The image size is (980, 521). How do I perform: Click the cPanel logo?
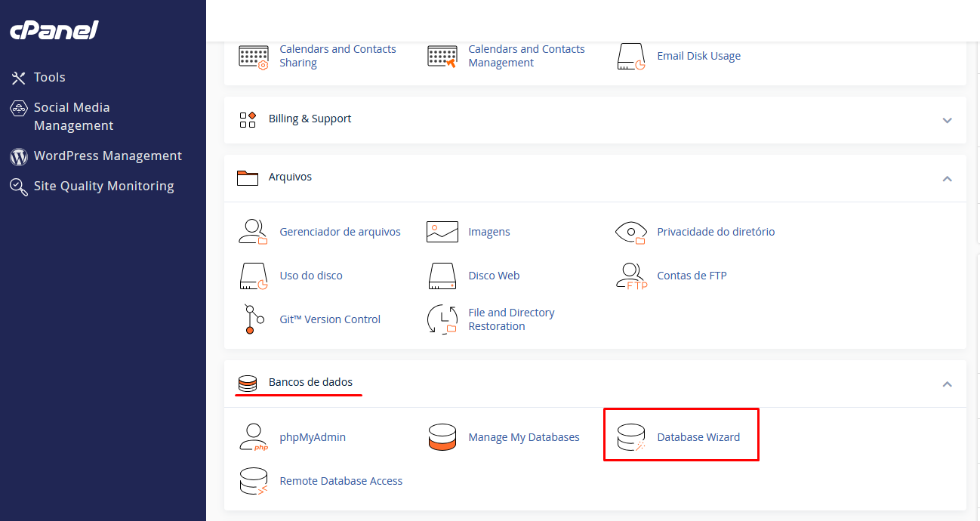click(54, 30)
